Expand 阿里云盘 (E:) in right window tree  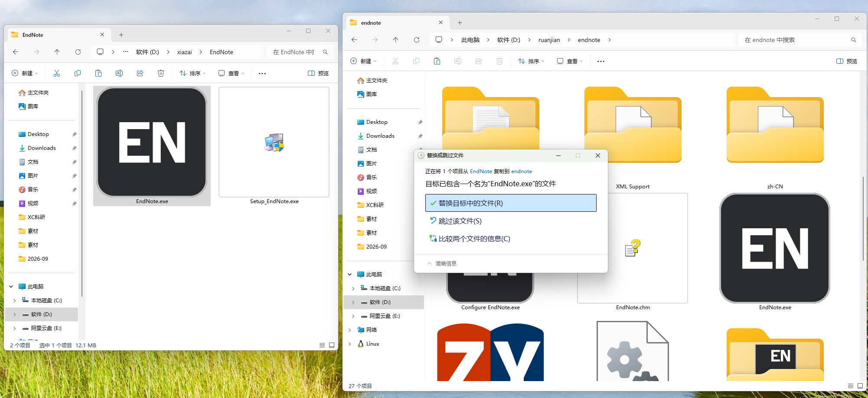[x=353, y=316]
